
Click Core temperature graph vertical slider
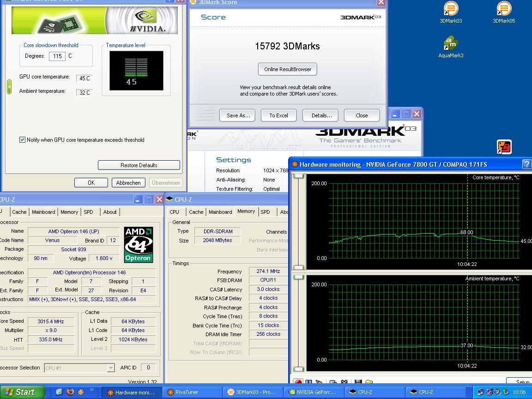pos(299,222)
